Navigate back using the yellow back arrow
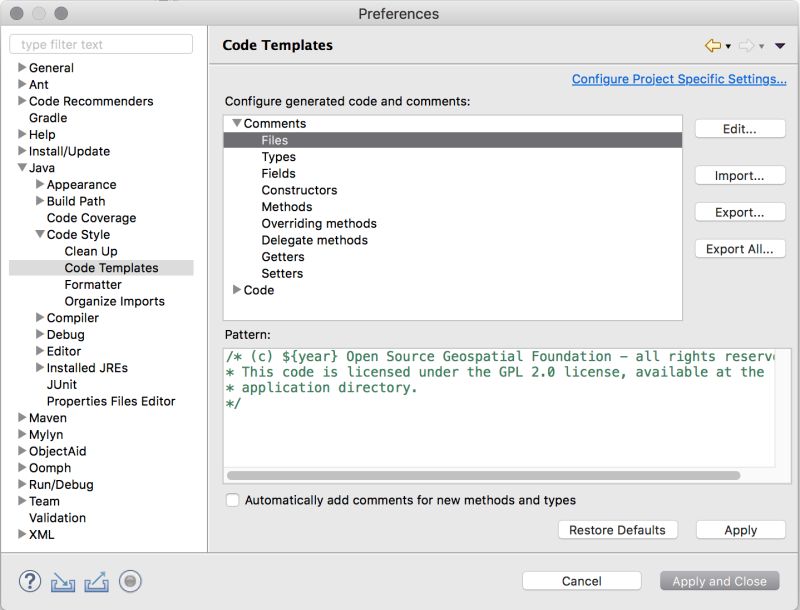 coord(713,45)
